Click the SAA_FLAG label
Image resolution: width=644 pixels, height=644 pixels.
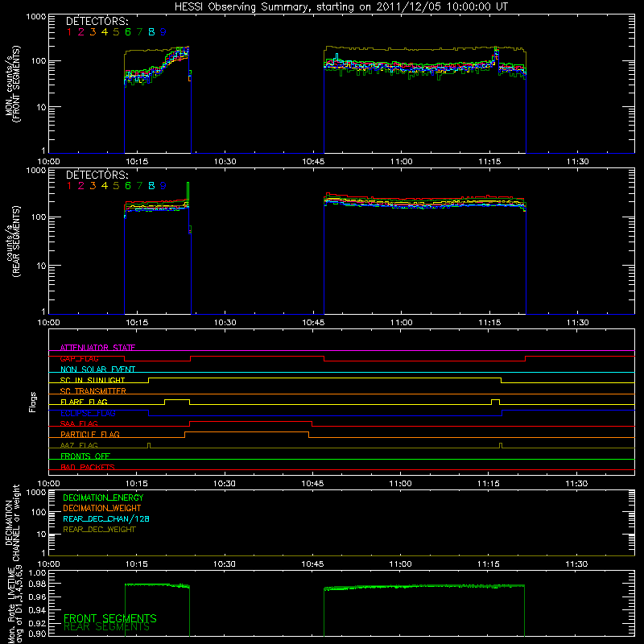(x=79, y=423)
